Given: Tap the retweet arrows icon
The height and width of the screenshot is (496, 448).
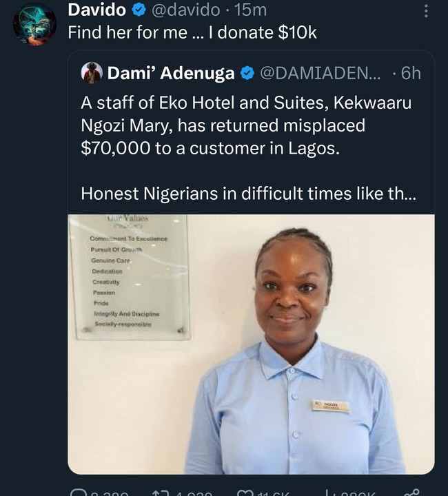Looking at the screenshot, I should point(160,490).
